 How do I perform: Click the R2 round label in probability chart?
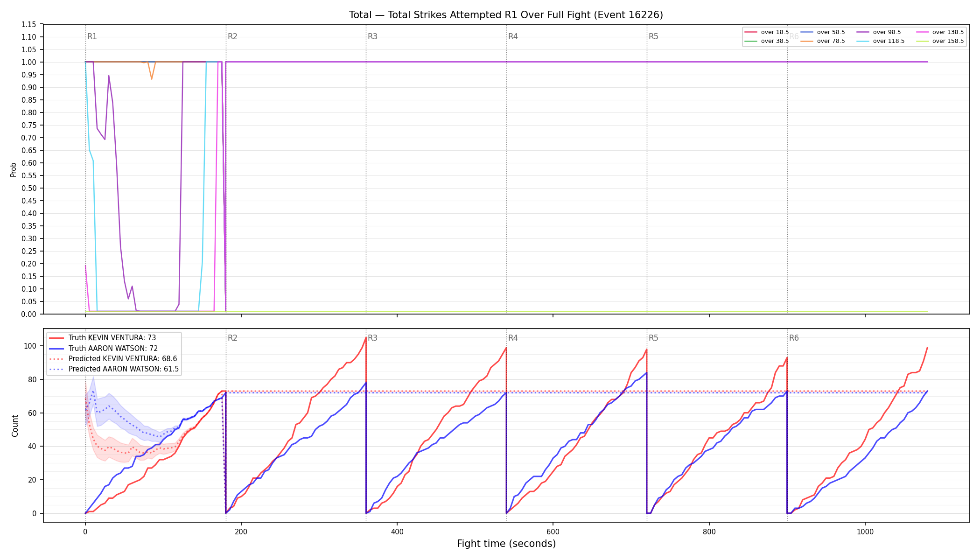pyautogui.click(x=232, y=36)
